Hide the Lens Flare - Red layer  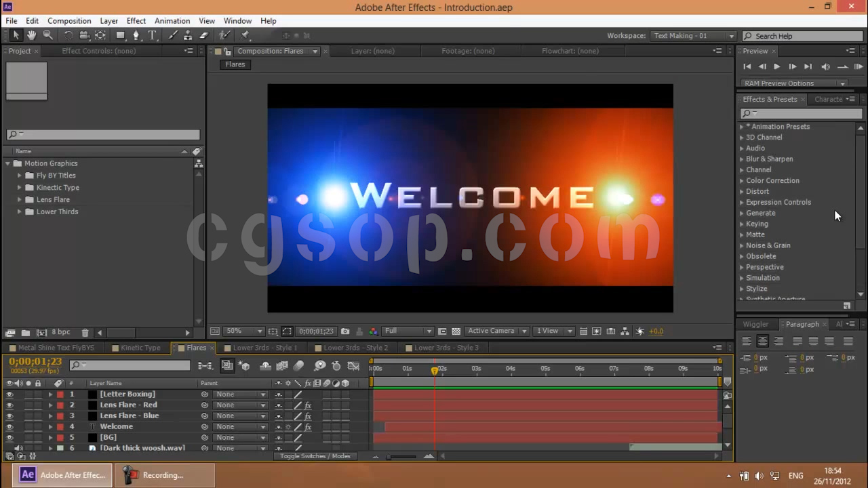9,405
